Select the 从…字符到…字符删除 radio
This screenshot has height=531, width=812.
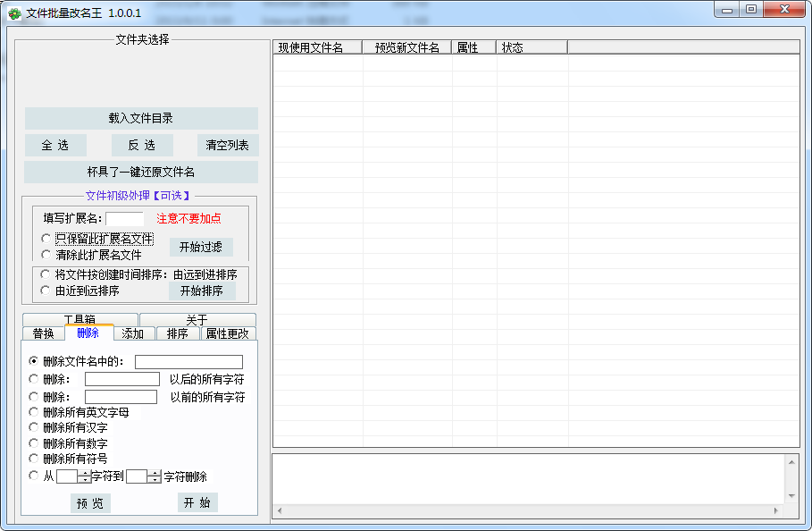tap(34, 475)
